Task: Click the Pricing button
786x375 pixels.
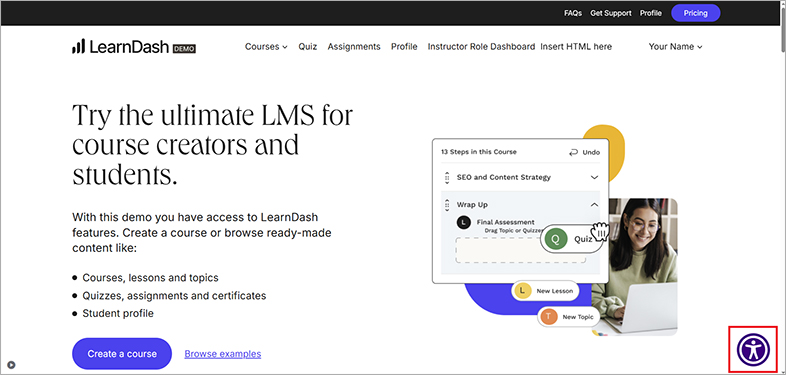Action: [695, 13]
